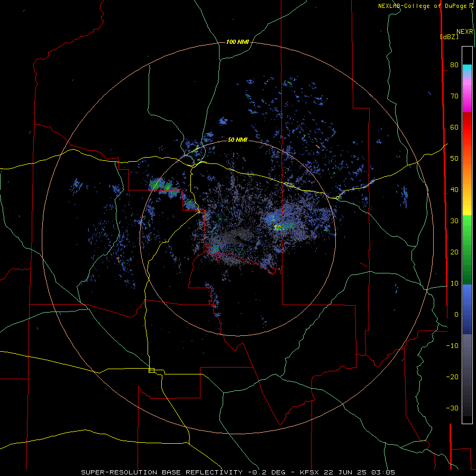Viewport: 476px width, 476px height.
Task: Click the yellow highway junction square marker
Action: (151, 370)
